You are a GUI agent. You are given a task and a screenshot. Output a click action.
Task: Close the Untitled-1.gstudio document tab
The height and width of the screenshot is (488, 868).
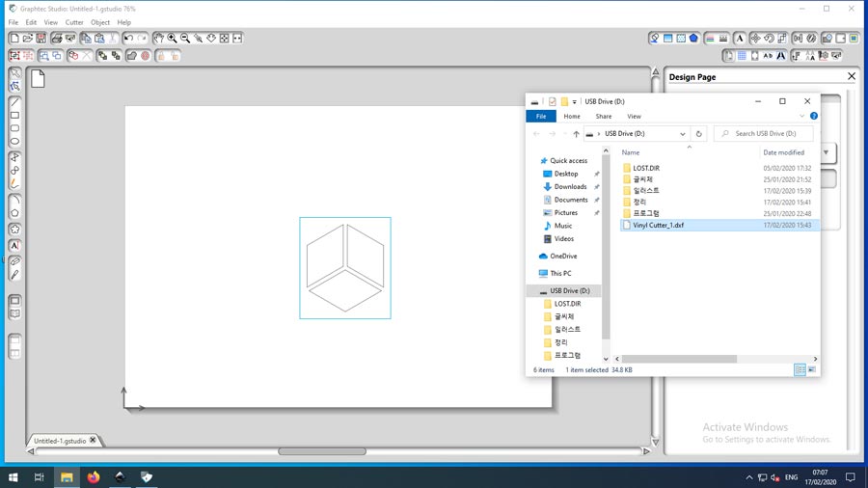click(93, 440)
